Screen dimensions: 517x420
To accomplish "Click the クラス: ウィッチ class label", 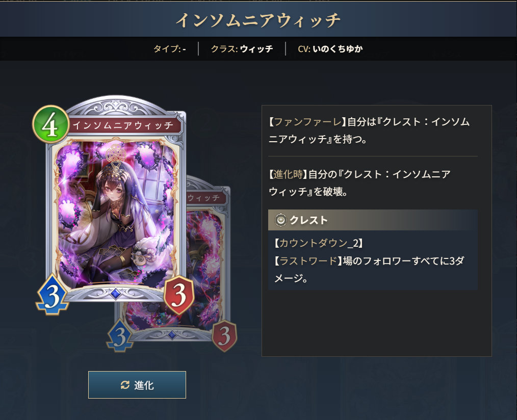I will point(242,49).
